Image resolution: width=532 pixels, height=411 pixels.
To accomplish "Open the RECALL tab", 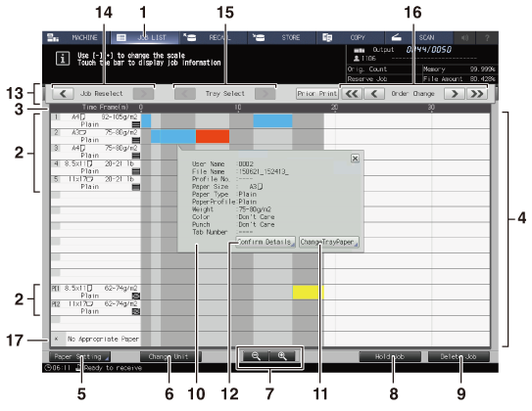I will pyautogui.click(x=213, y=37).
